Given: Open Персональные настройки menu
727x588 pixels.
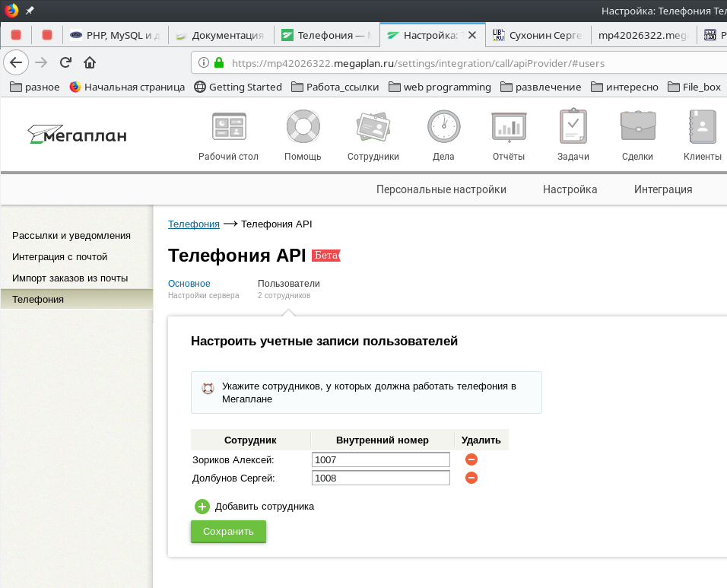Looking at the screenshot, I should 441,189.
